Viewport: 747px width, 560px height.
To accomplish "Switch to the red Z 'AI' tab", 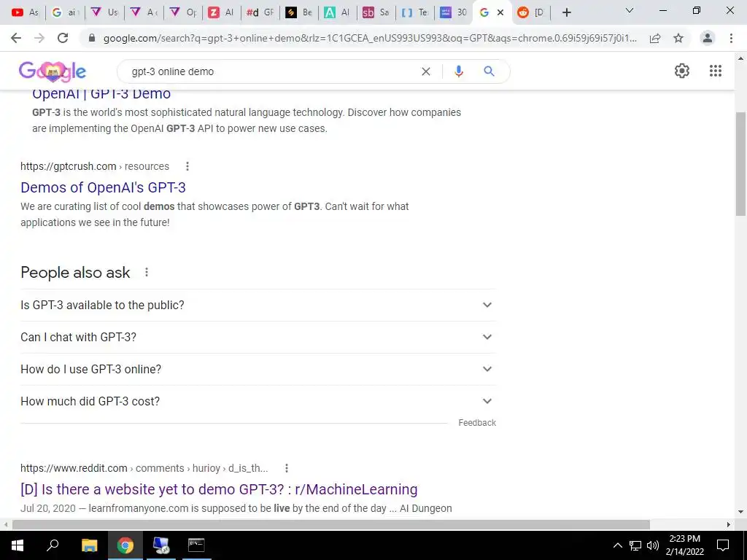I will (222, 12).
